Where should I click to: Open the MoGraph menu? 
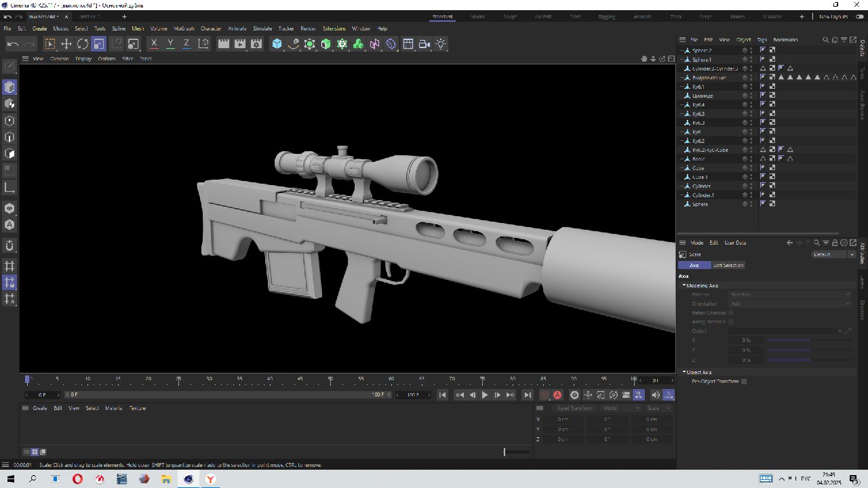tap(184, 28)
